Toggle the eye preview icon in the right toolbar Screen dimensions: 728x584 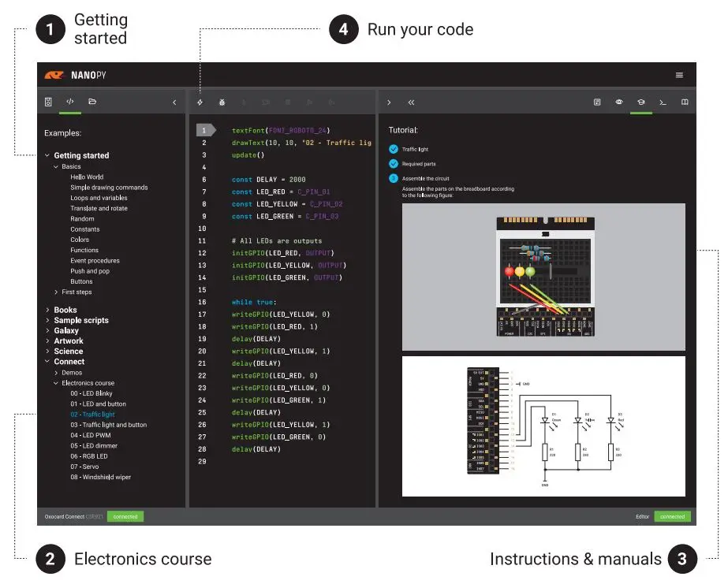click(619, 102)
